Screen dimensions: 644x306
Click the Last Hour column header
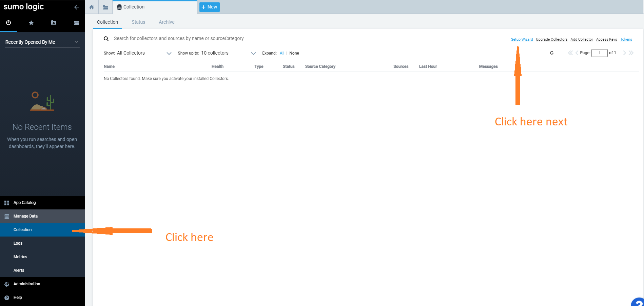pyautogui.click(x=428, y=66)
